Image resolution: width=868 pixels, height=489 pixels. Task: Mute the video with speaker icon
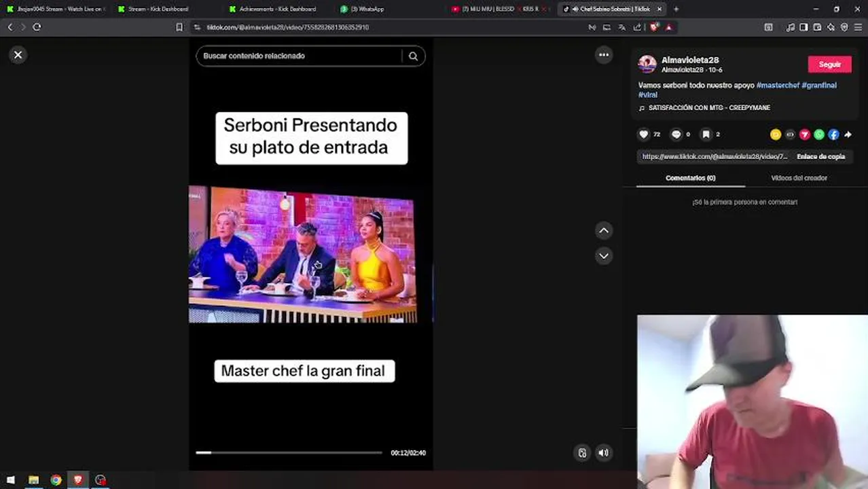pos(603,453)
